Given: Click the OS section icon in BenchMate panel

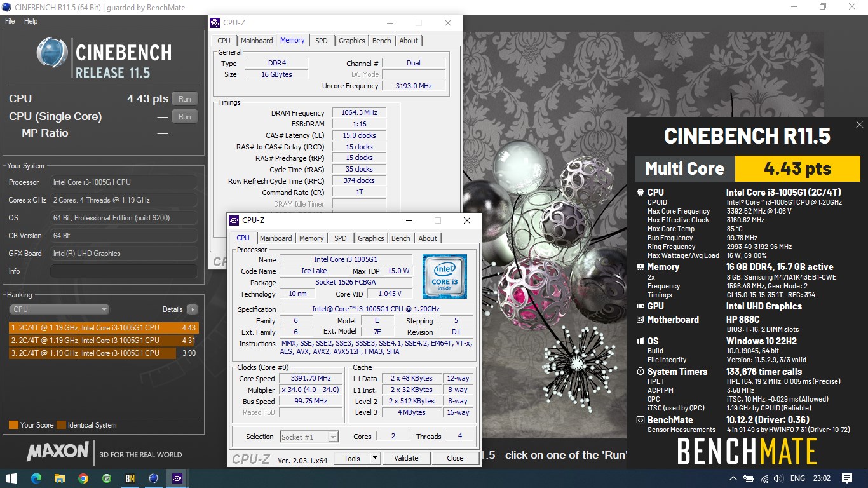Looking at the screenshot, I should [640, 341].
